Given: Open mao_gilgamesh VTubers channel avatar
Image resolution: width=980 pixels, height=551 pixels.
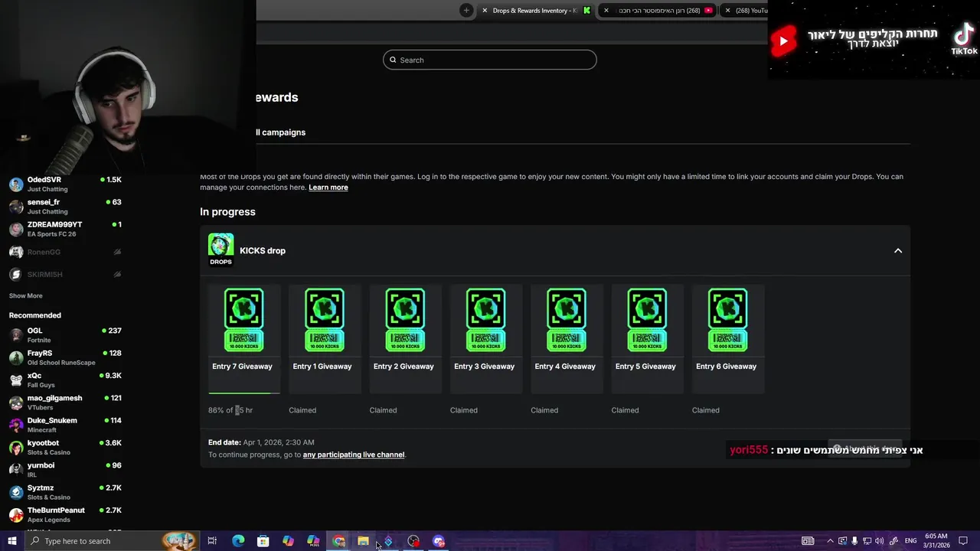Looking at the screenshot, I should click(16, 403).
